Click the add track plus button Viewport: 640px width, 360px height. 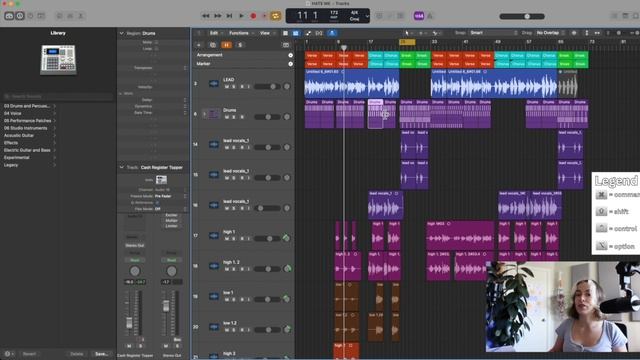[x=199, y=45]
